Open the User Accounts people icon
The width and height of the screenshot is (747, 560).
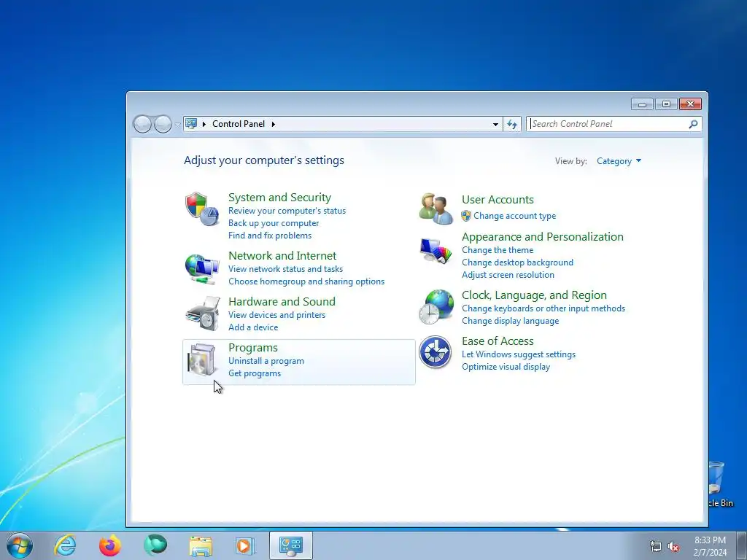(436, 209)
